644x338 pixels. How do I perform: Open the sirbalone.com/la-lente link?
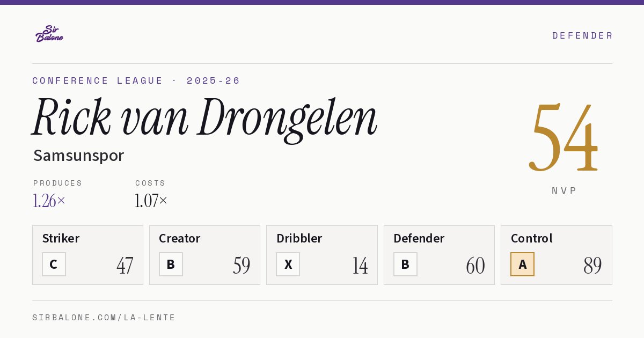point(104,318)
